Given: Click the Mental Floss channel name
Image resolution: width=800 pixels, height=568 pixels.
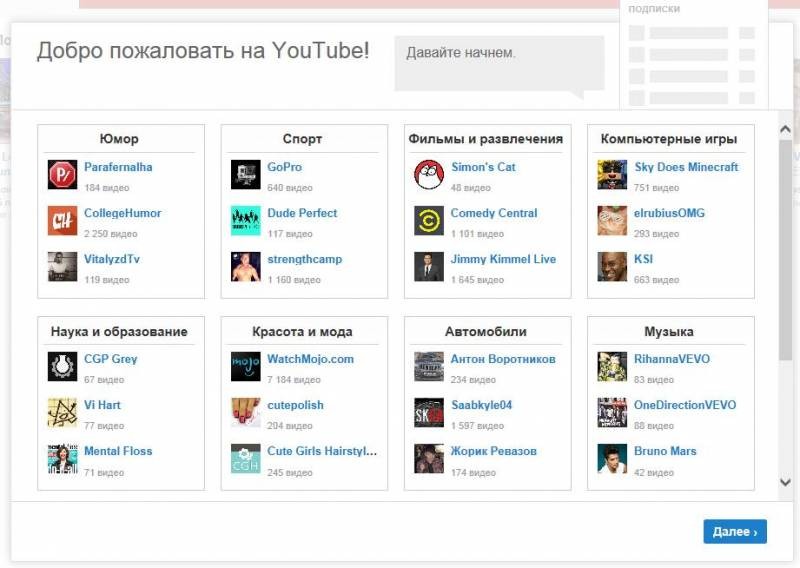Looking at the screenshot, I should (118, 451).
